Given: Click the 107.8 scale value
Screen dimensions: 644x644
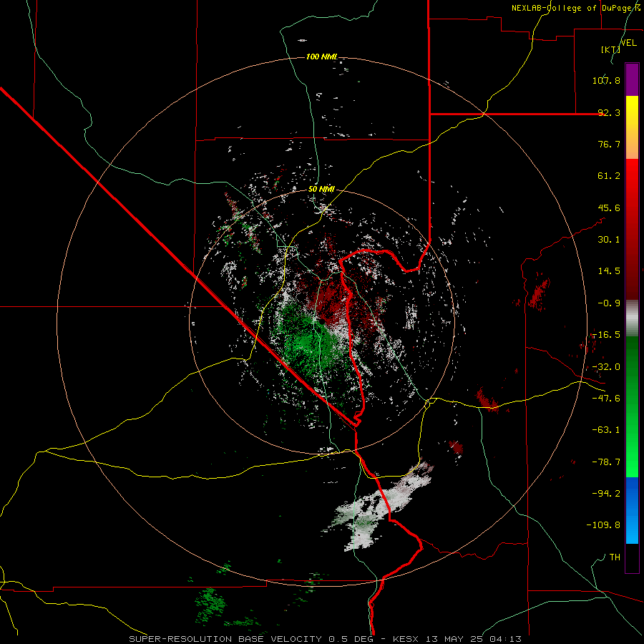Looking at the screenshot, I should click(x=606, y=80).
